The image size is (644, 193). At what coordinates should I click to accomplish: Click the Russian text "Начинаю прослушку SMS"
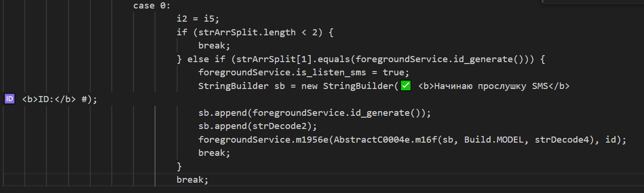click(x=491, y=86)
